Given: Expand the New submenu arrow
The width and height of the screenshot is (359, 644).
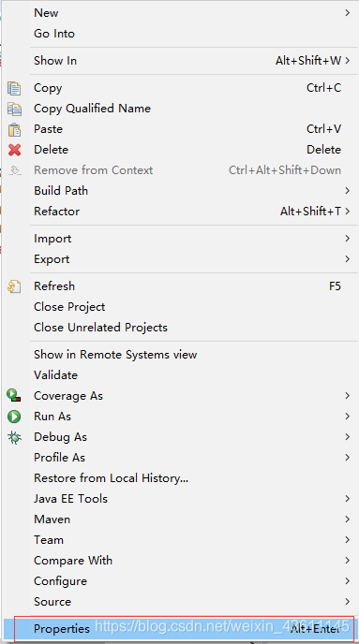Looking at the screenshot, I should (x=348, y=13).
